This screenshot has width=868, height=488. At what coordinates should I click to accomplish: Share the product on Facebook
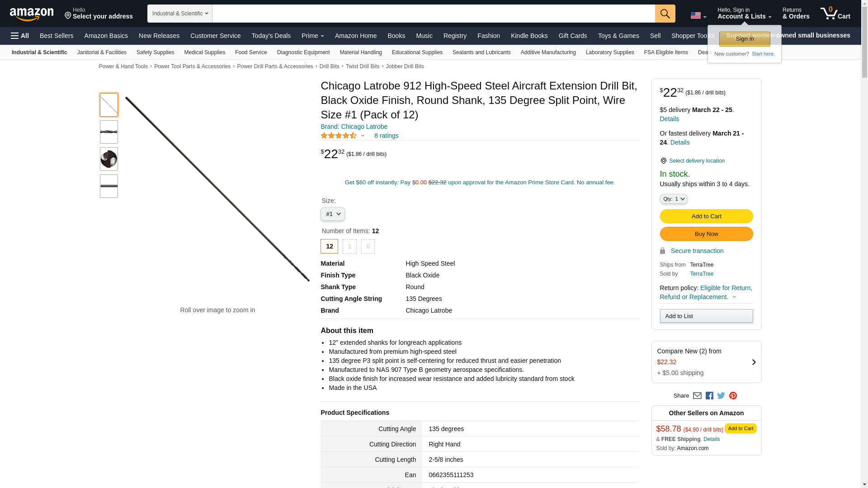pyautogui.click(x=709, y=395)
